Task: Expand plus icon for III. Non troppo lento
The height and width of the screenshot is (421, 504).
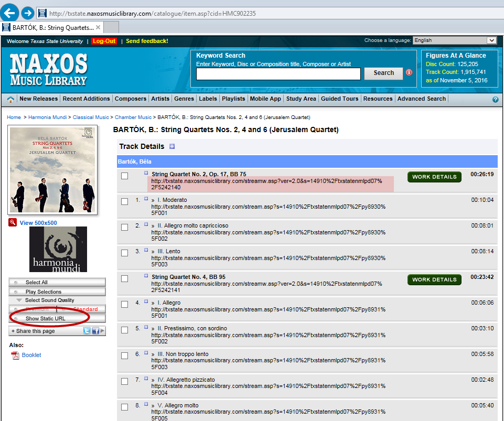Action: [146, 353]
